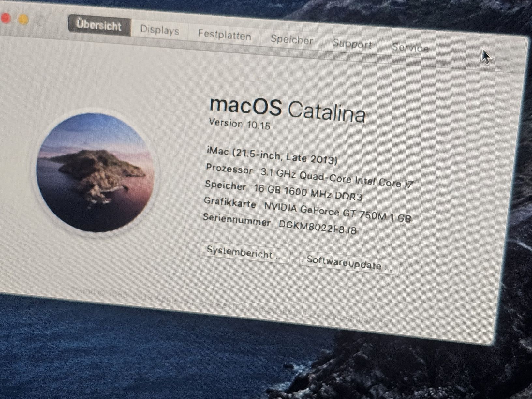Open the Support tab

[352, 44]
